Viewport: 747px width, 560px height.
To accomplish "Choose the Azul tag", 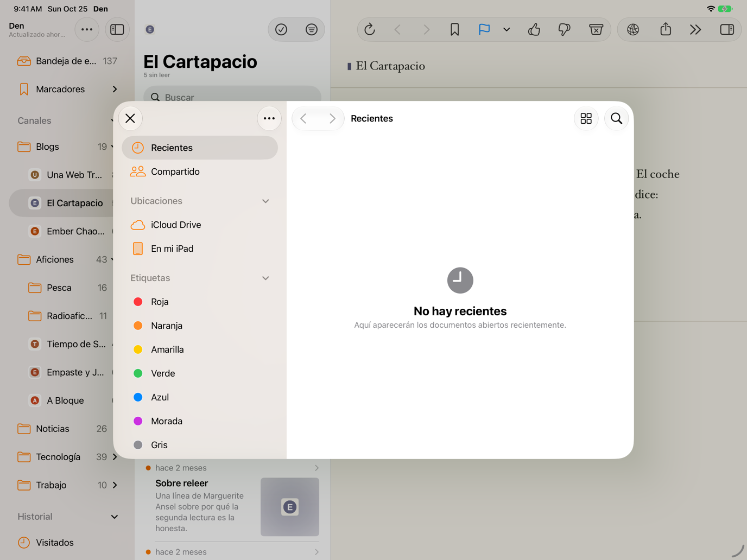I will click(200, 397).
